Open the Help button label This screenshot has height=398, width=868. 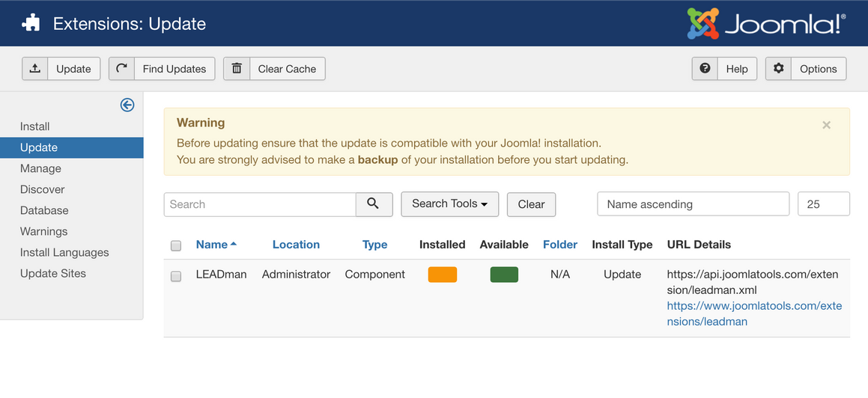[737, 69]
